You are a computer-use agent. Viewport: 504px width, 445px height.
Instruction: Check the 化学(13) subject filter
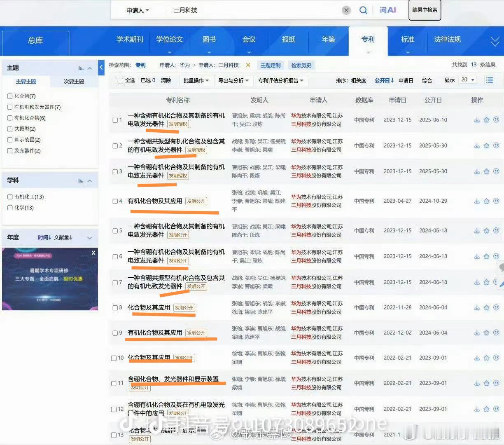point(10,208)
